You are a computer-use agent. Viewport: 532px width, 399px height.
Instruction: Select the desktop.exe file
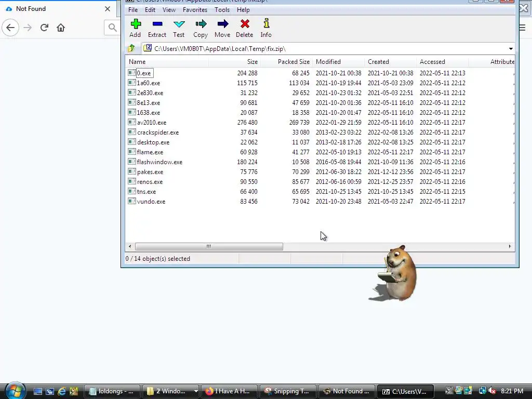153,142
